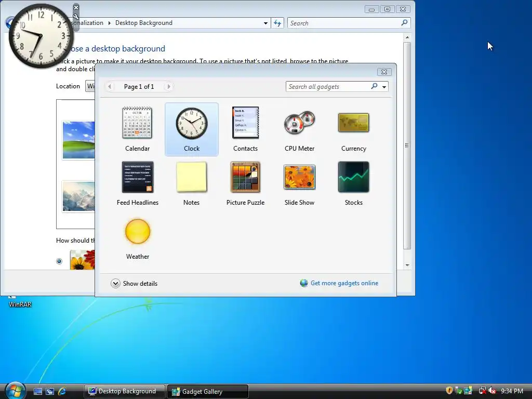This screenshot has height=399, width=532.
Task: Open Get more gadgets online link
Action: pos(344,283)
